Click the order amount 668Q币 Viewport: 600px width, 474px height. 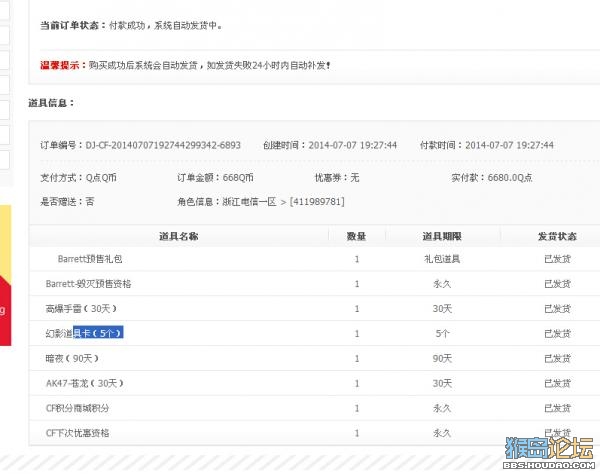(x=238, y=178)
